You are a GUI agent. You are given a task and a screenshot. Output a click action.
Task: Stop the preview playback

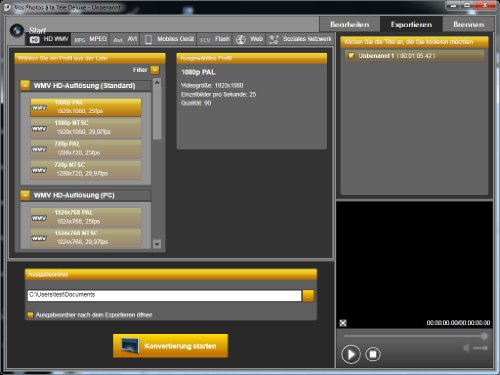click(373, 354)
